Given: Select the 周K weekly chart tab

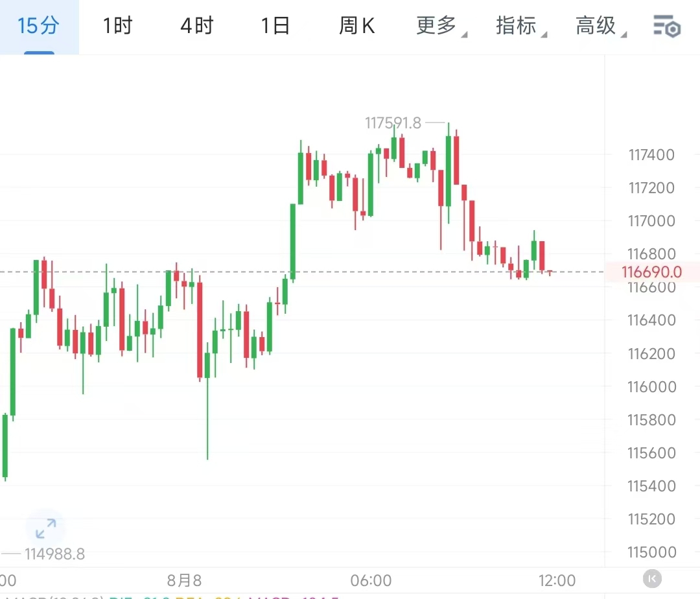Looking at the screenshot, I should point(357,27).
